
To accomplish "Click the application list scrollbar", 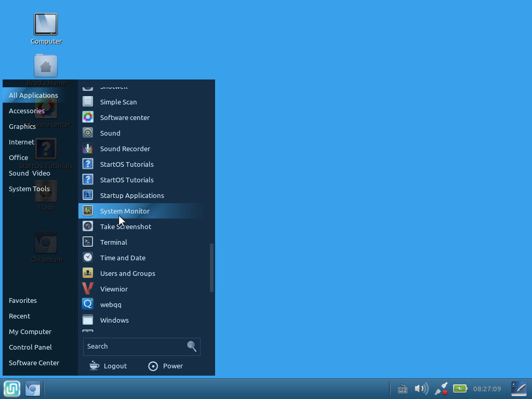I will pos(212,268).
